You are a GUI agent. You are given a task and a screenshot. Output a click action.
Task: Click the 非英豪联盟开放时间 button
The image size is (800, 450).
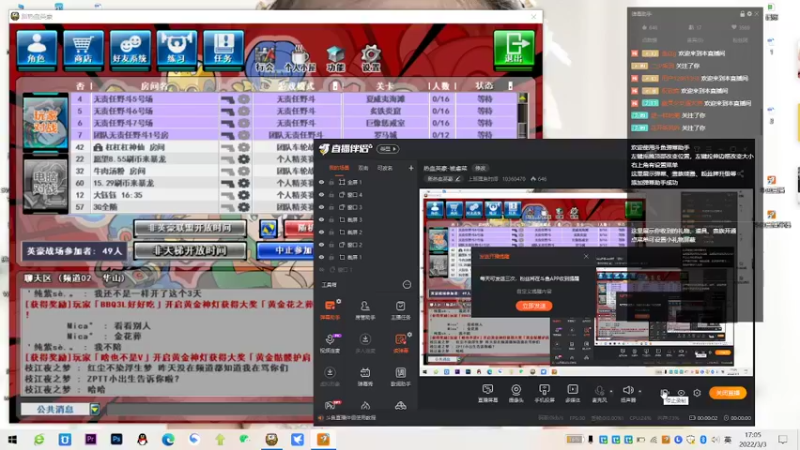pos(190,228)
